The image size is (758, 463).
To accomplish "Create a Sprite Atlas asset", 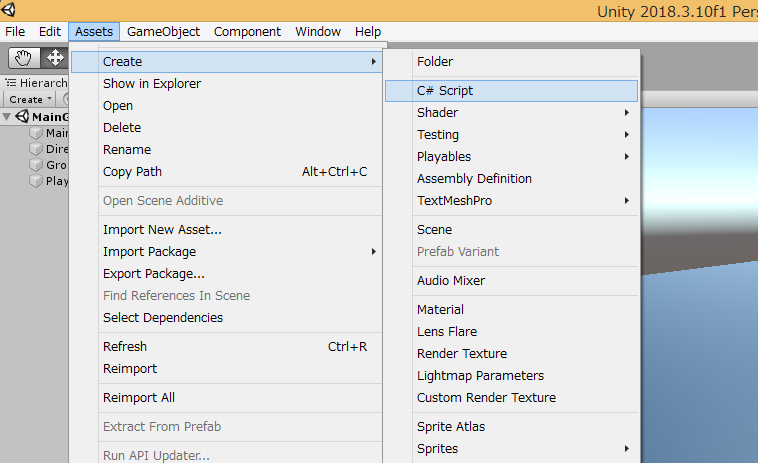I will click(511, 427).
